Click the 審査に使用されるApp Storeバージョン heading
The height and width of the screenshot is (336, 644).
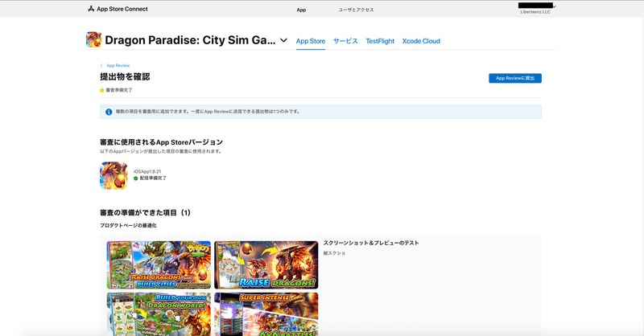click(x=162, y=142)
